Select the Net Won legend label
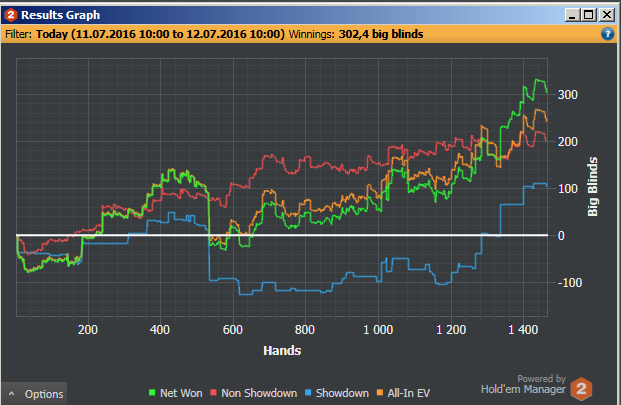This screenshot has height=405, width=621. 181,393
